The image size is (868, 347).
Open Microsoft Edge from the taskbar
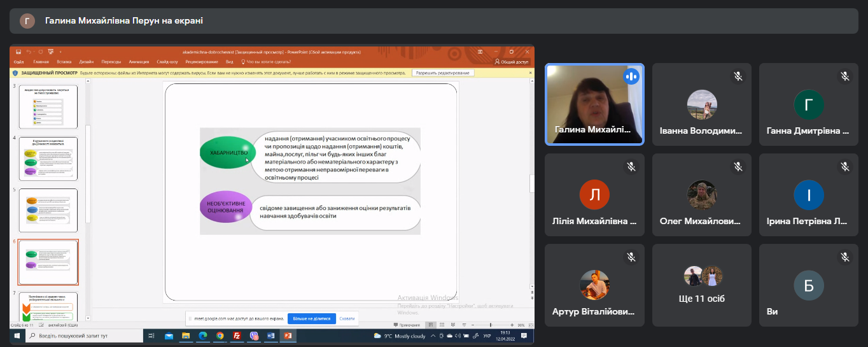[x=203, y=336]
